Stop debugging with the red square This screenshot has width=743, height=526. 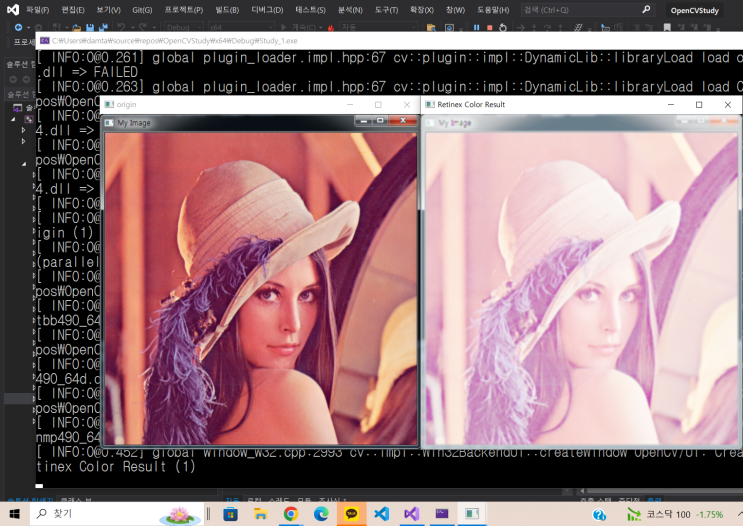pos(489,27)
